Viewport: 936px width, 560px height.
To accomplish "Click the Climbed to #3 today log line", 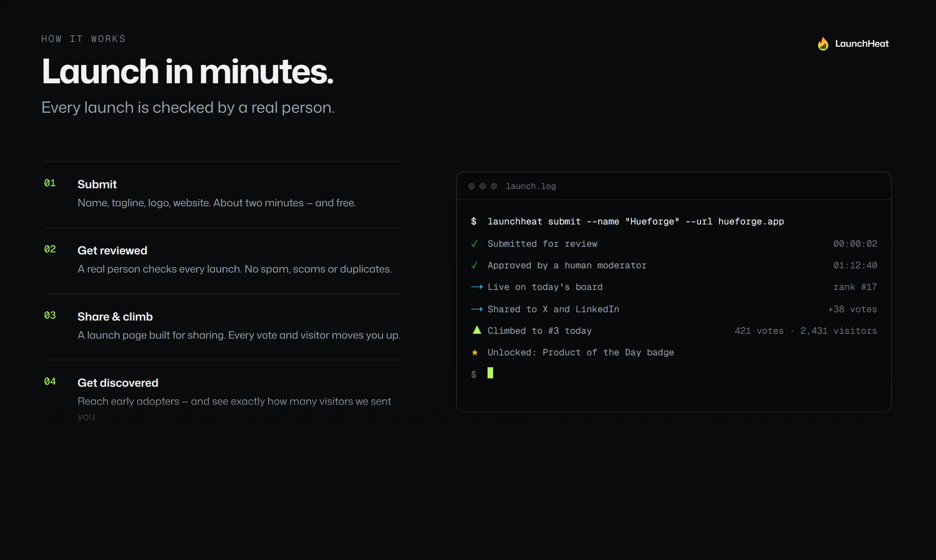I will (539, 331).
